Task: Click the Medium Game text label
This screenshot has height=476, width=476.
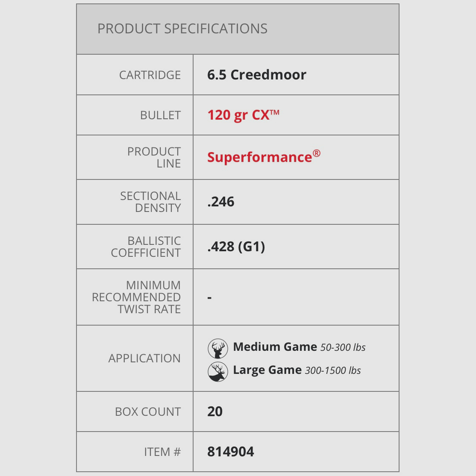Action: pos(275,347)
